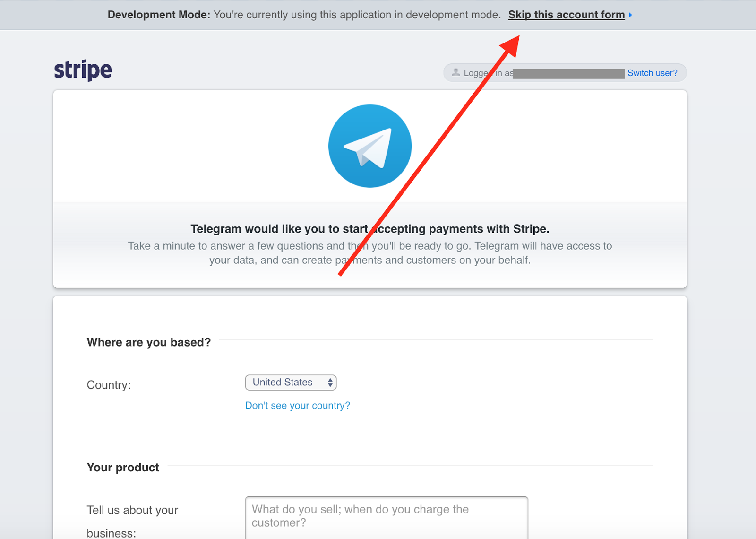This screenshot has width=756, height=539.
Task: Focus the 'Tell us about your business' text box
Action: 387,518
